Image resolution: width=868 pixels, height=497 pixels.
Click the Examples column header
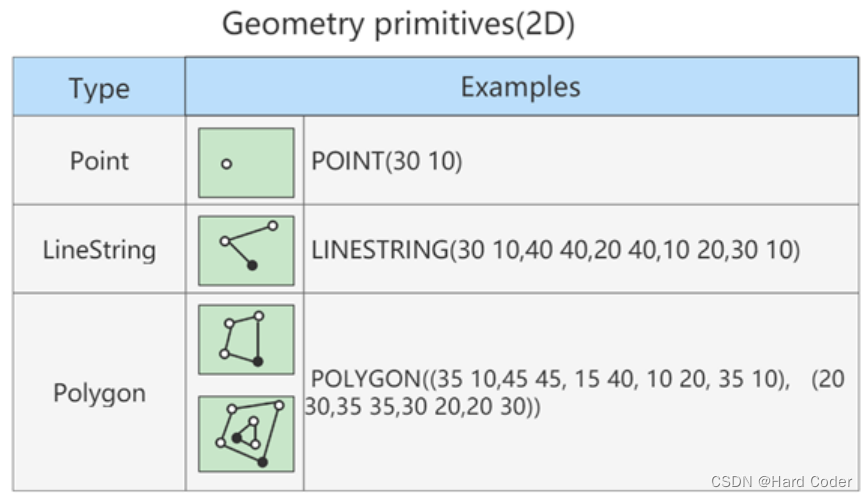520,87
